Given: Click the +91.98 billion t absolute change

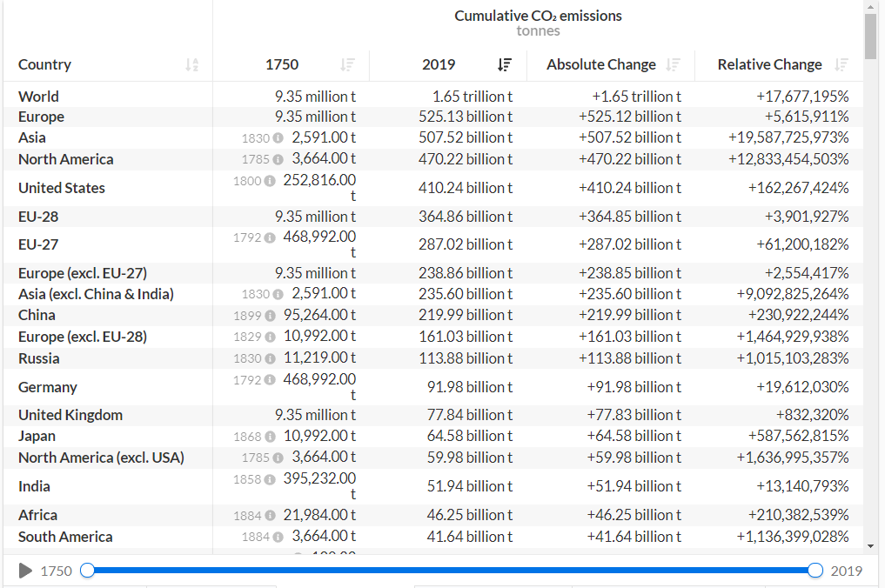Looking at the screenshot, I should [x=634, y=387].
